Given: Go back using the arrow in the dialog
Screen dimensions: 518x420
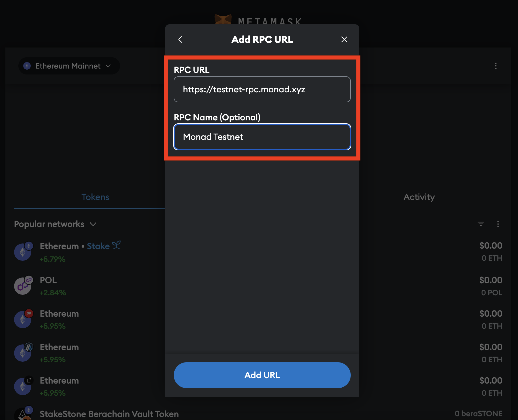Looking at the screenshot, I should [180, 39].
